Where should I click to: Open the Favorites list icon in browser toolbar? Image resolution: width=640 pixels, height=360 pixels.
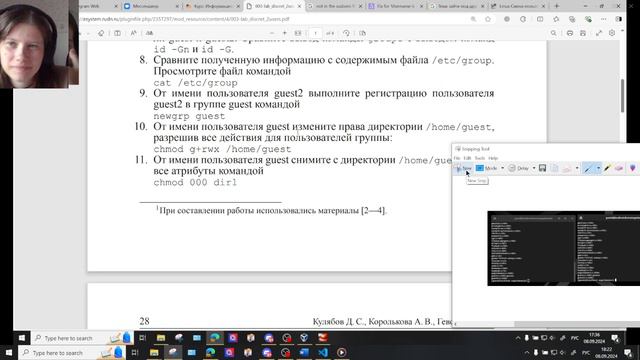tap(556, 19)
